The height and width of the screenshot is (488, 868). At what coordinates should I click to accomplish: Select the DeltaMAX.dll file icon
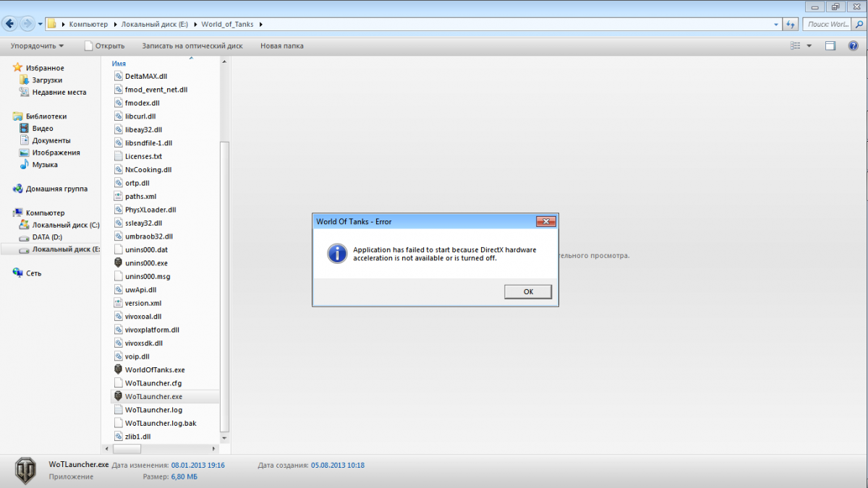coord(119,76)
